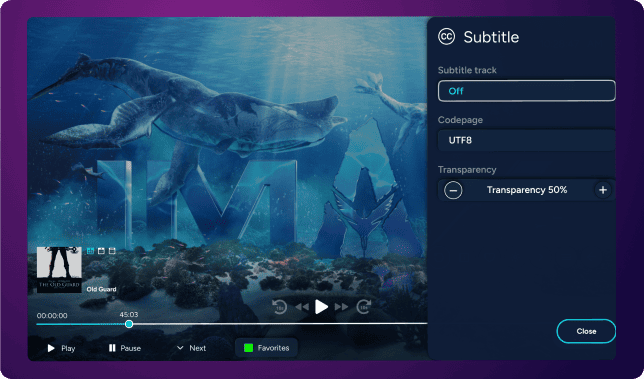Click the fast forward double-arrow icon
This screenshot has width=644, height=379.
[341, 307]
